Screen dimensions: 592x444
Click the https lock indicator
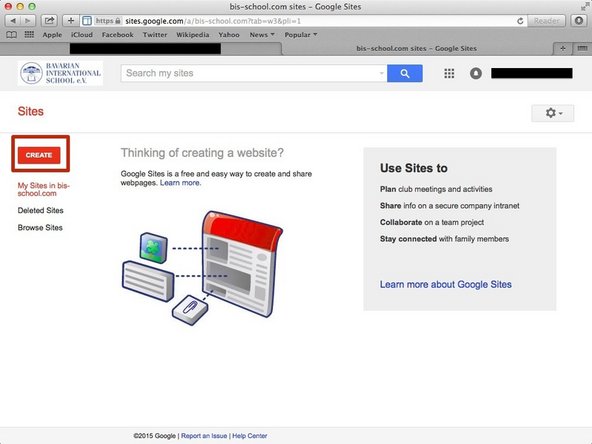[108, 21]
